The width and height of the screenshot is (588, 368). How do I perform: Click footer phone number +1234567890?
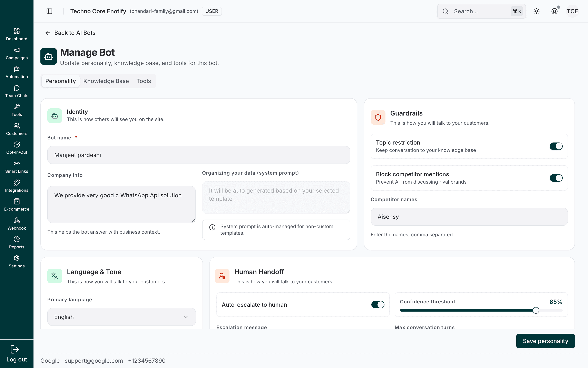[147, 361]
